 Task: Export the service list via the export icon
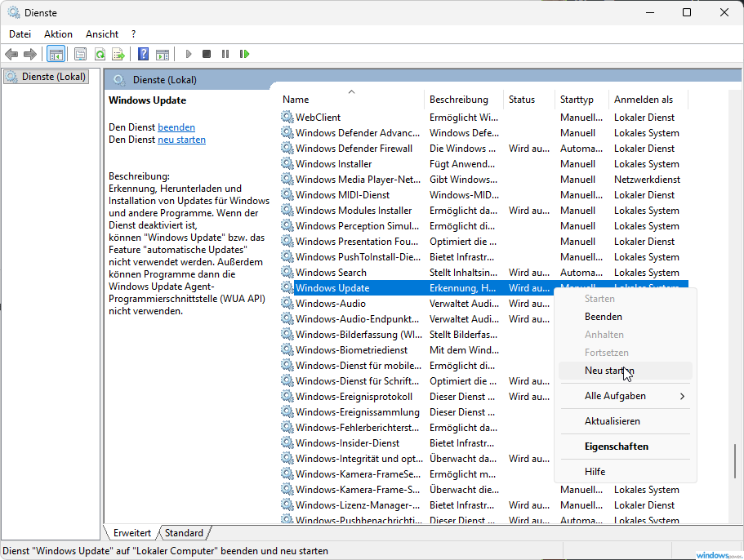[x=118, y=54]
